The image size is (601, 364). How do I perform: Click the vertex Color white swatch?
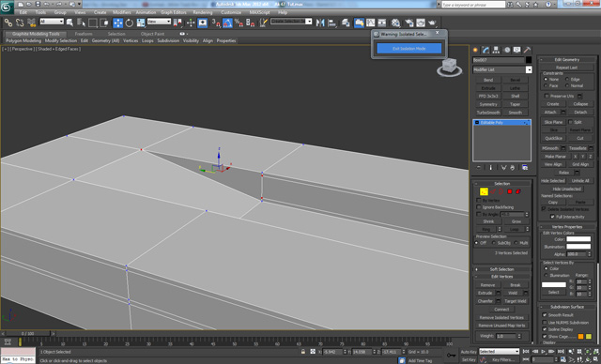[578, 239]
